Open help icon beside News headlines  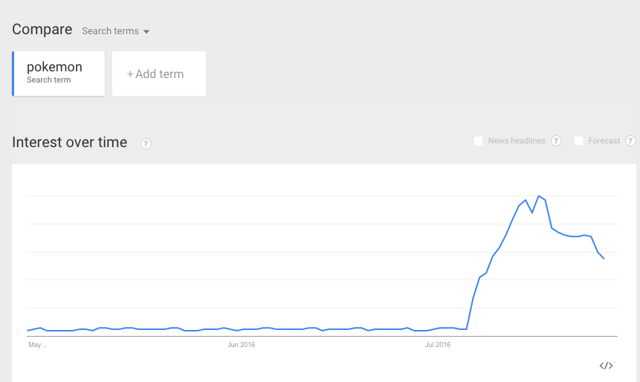[556, 141]
